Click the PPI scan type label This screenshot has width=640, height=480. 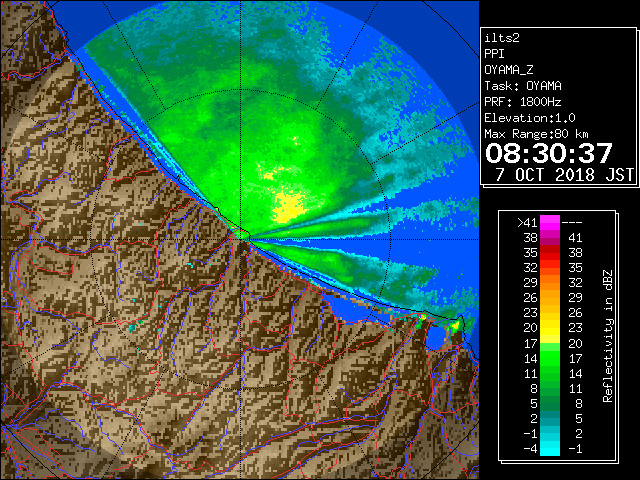click(x=494, y=54)
